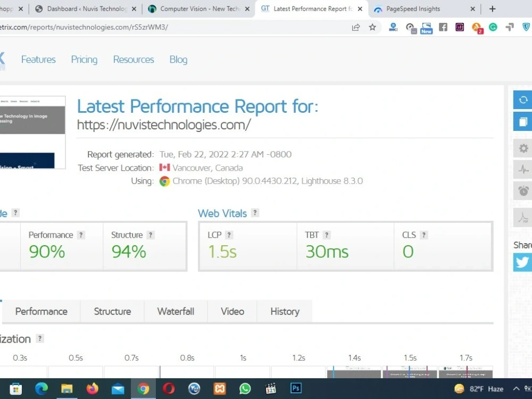
Task: Click the share page icon in address bar
Action: click(355, 28)
